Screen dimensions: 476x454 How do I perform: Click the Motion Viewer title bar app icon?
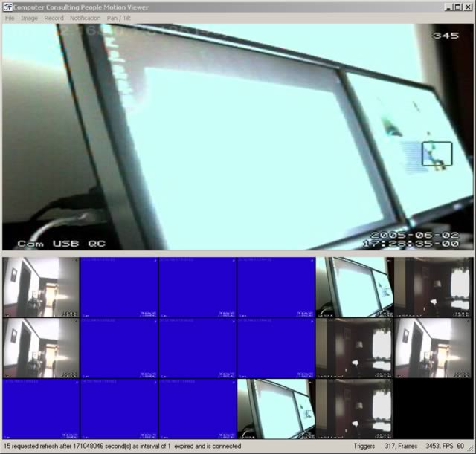pos(7,6)
